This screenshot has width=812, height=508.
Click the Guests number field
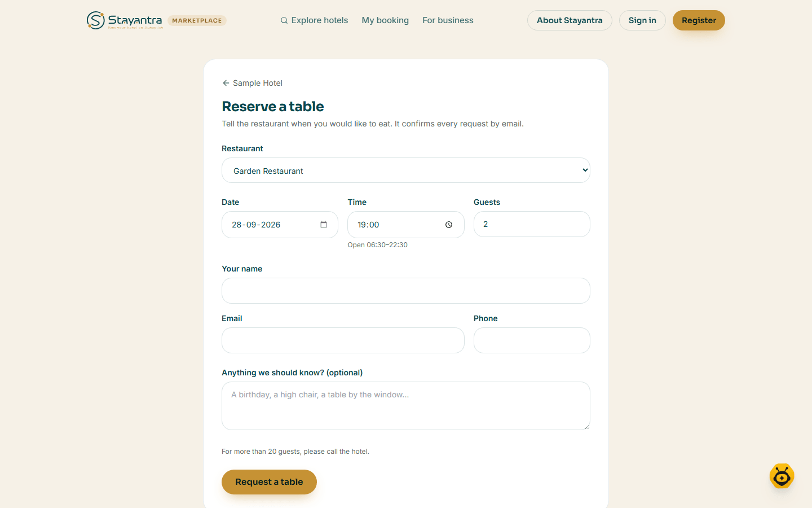point(532,224)
